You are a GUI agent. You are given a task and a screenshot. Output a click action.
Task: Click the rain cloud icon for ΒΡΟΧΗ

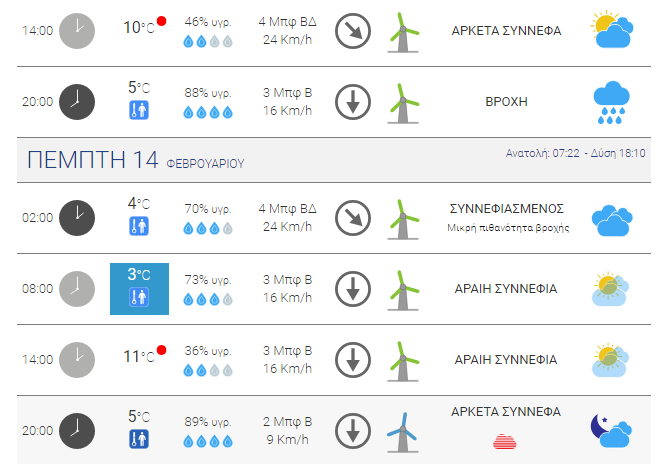[611, 103]
